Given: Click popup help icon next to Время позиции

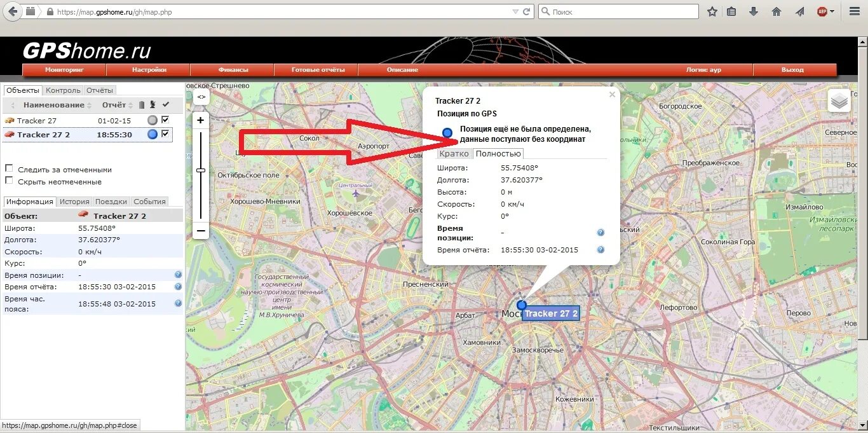Looking at the screenshot, I should pyautogui.click(x=600, y=233).
